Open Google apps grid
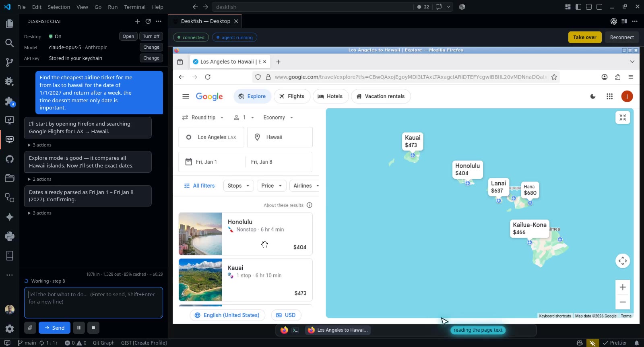The width and height of the screenshot is (644, 347). coord(609,96)
